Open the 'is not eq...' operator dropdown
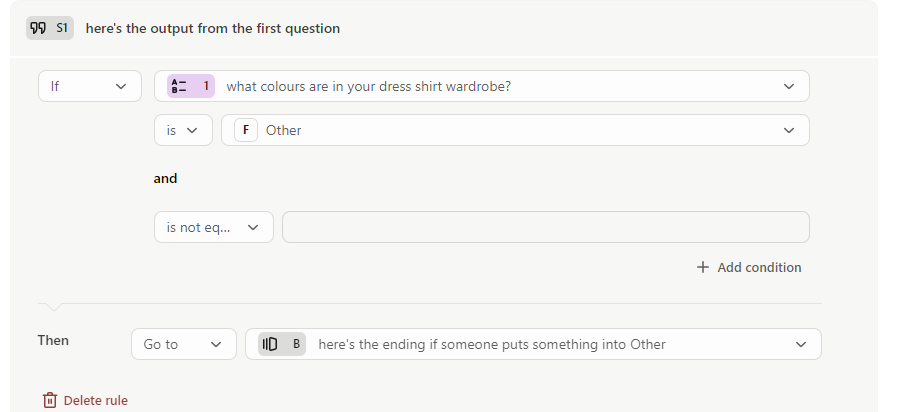Screen dimensions: 897x412 point(214,227)
